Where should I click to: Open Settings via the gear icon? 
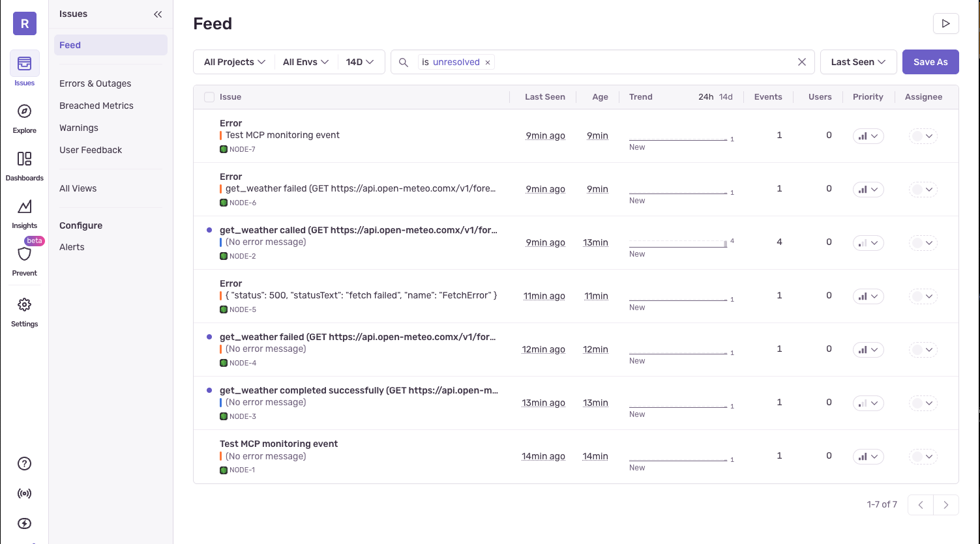coord(24,308)
